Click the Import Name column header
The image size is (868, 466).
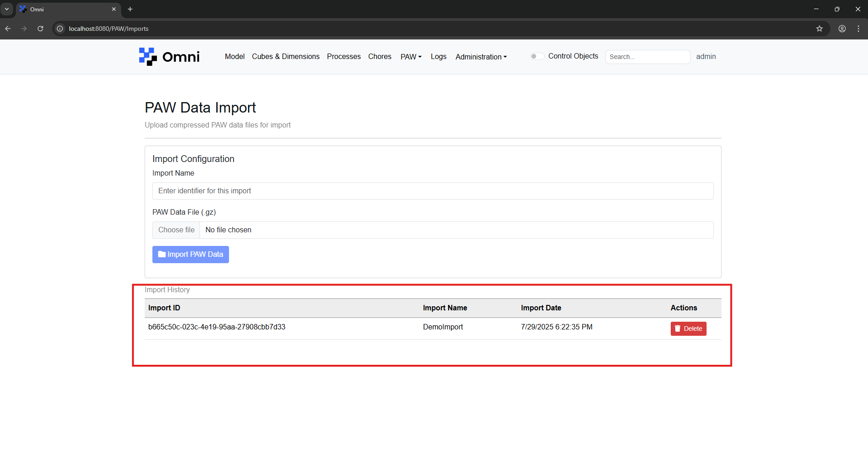coord(445,308)
